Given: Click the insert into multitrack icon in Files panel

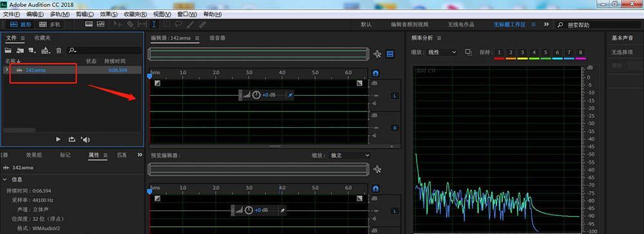Looking at the screenshot, I should [x=46, y=50].
